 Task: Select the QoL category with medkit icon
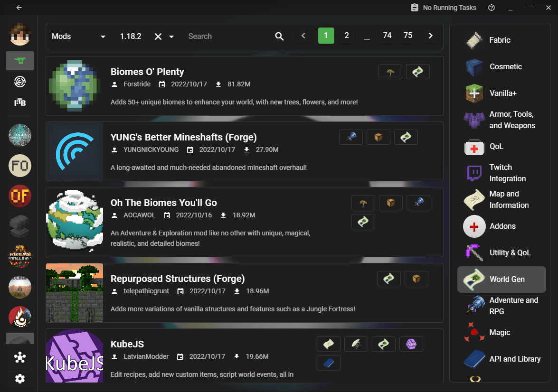tap(501, 147)
